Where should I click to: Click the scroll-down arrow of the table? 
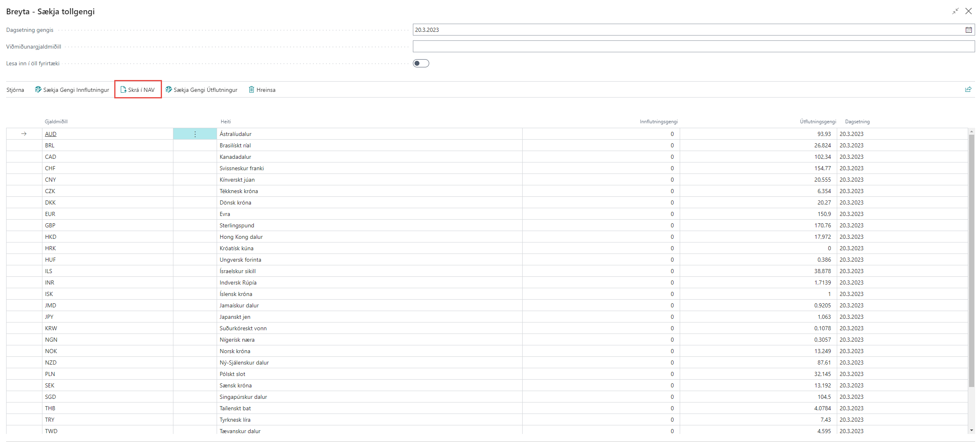point(971,430)
